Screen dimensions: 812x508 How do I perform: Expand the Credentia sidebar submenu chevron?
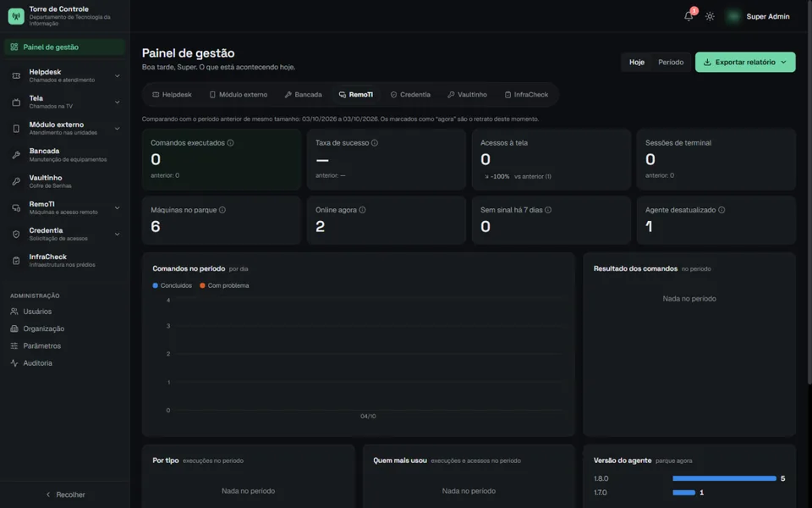pos(118,235)
